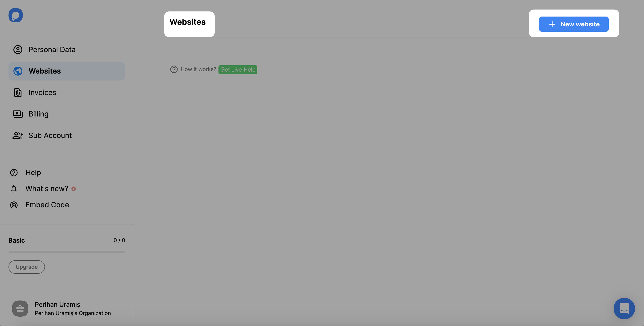Click the Personal Data person icon

click(17, 49)
